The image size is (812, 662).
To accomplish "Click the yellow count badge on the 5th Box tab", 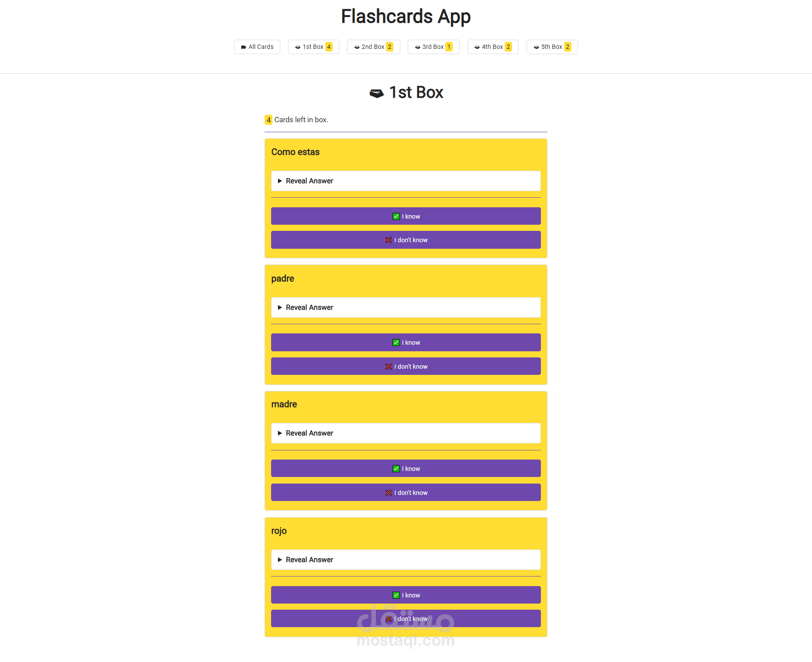I will (x=568, y=47).
